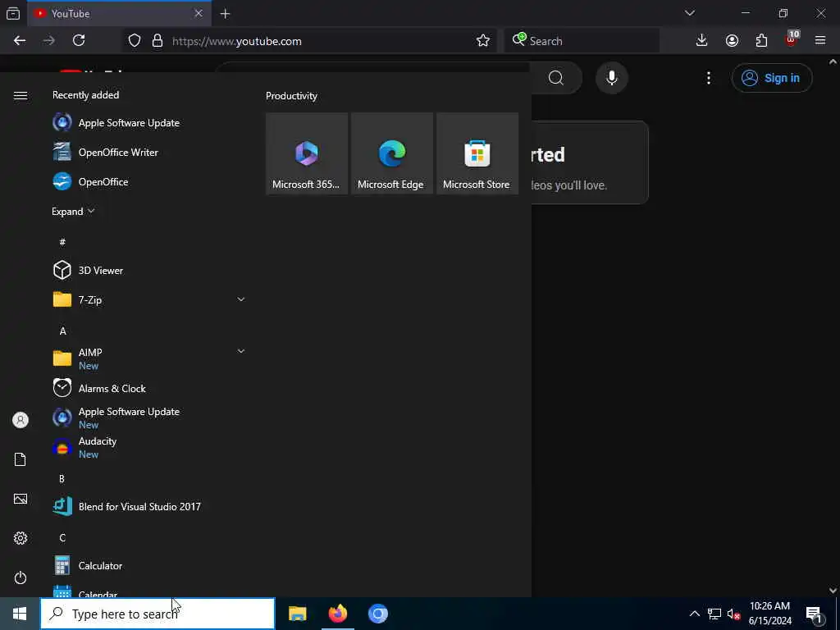
Task: Go back one page in Firefox
Action: tap(20, 41)
